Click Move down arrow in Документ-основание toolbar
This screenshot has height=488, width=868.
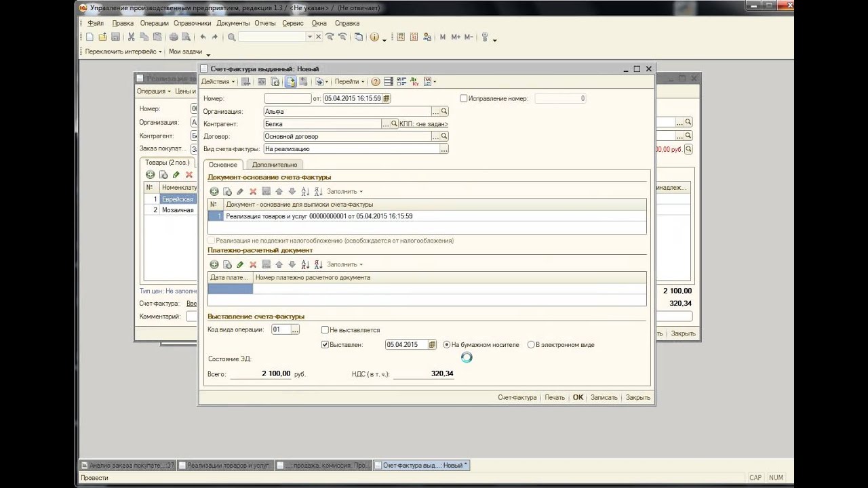(292, 192)
